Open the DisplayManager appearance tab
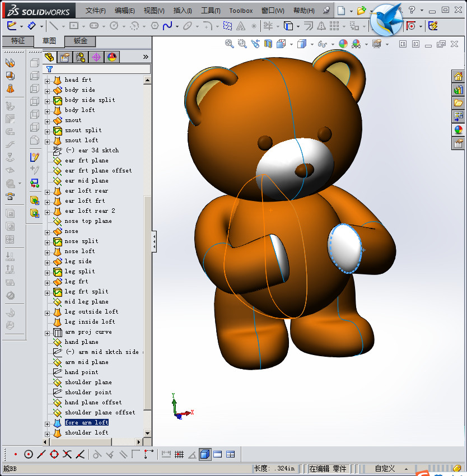This screenshot has width=467, height=476. coord(112,57)
